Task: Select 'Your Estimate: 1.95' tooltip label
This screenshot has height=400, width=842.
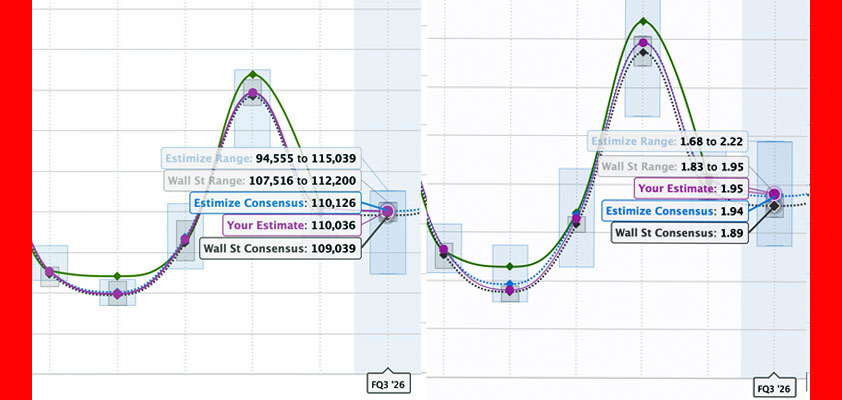Action: click(691, 189)
